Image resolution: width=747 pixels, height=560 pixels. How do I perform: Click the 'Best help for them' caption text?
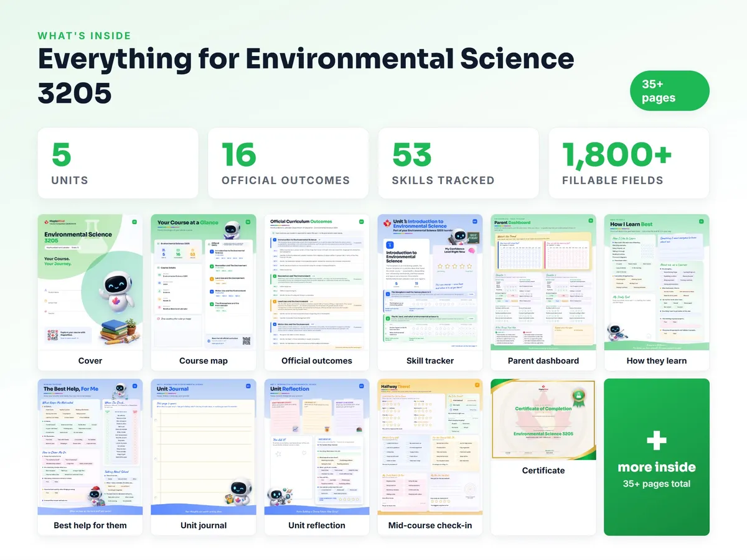tap(90, 525)
